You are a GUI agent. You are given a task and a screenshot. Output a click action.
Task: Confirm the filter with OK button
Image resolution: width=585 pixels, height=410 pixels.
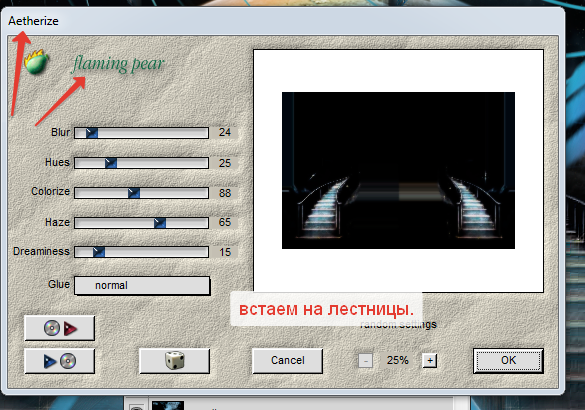tap(508, 360)
